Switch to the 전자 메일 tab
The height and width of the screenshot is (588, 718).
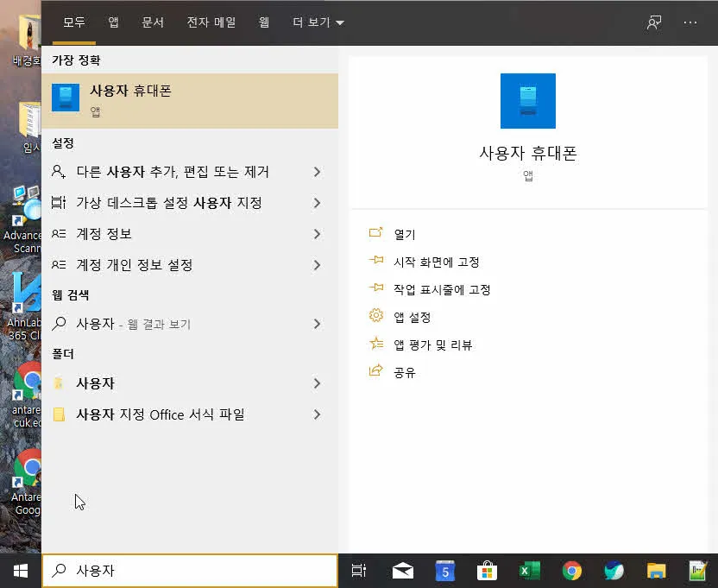(211, 23)
